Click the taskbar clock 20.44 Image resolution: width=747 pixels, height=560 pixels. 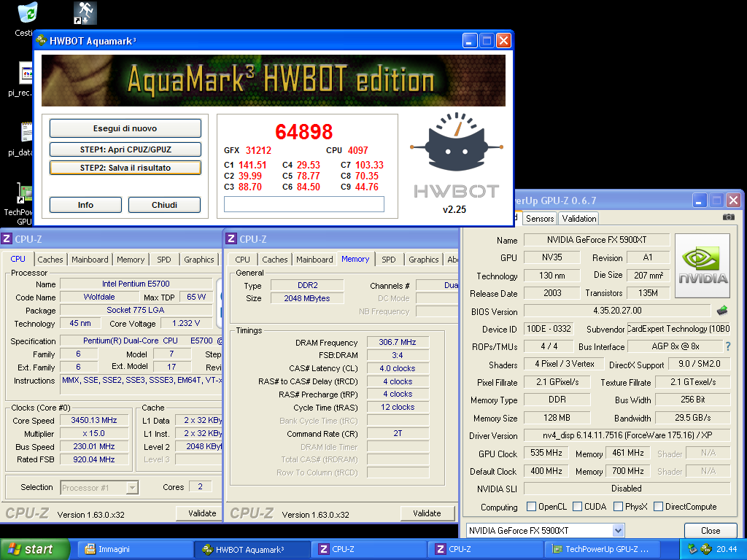[727, 549]
